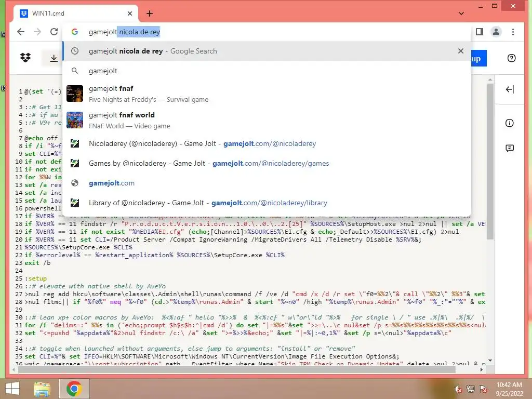Click the Chrome taskbar icon
The height and width of the screenshot is (399, 532).
(x=74, y=389)
